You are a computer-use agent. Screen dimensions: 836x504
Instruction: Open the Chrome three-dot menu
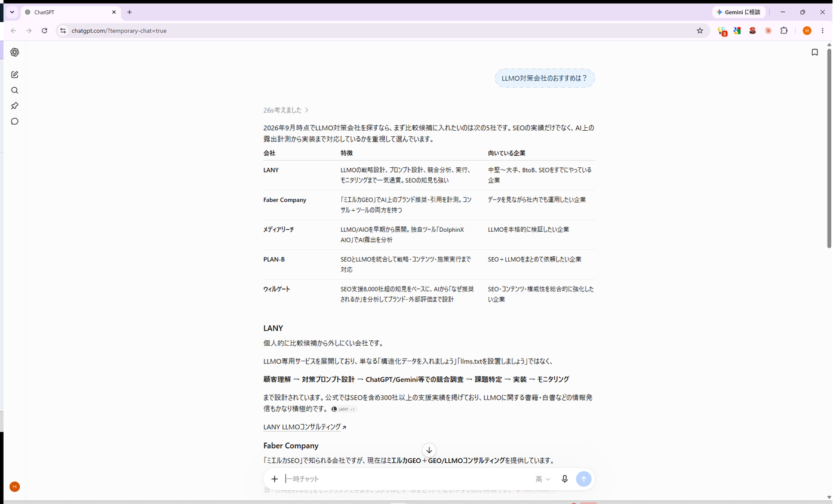pos(822,30)
